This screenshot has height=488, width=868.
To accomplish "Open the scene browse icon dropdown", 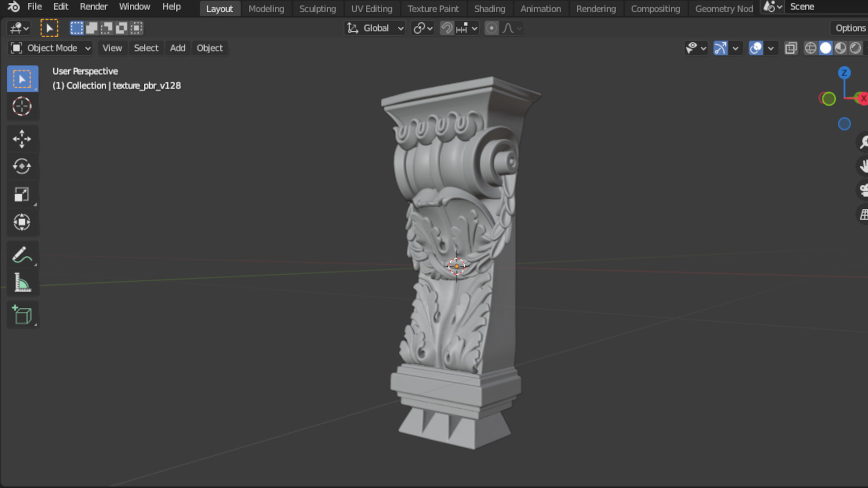I will [x=773, y=7].
